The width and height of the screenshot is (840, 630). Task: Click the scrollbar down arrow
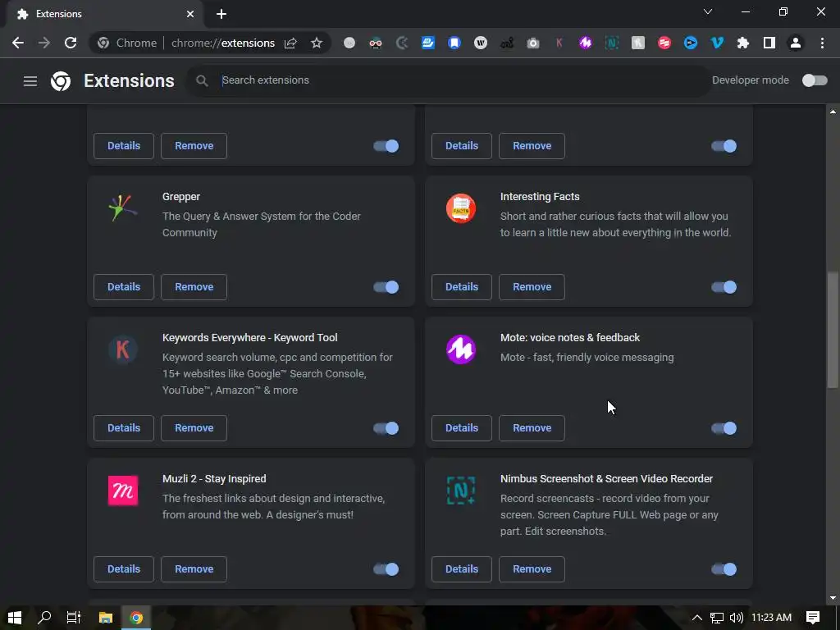pos(833,598)
